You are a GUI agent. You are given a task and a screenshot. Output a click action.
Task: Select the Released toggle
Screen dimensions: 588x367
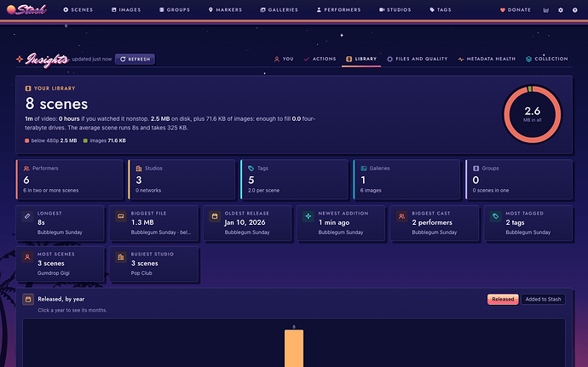coord(503,299)
